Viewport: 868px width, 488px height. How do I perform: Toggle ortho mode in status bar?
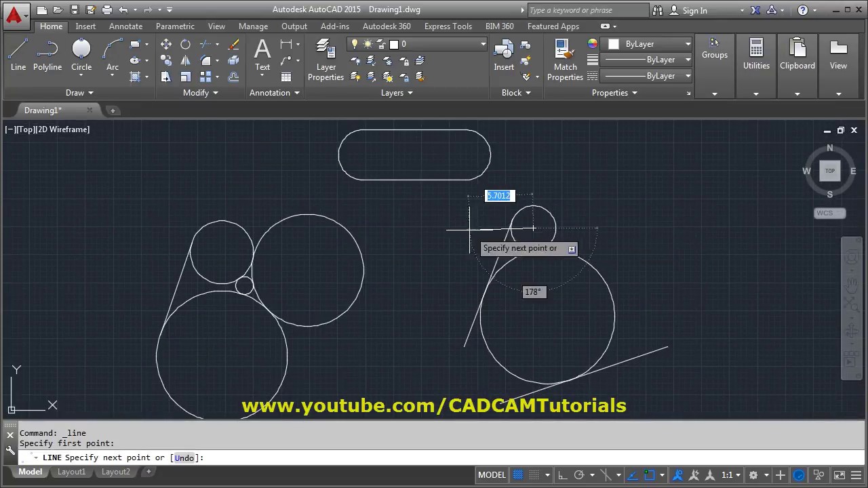click(x=563, y=475)
